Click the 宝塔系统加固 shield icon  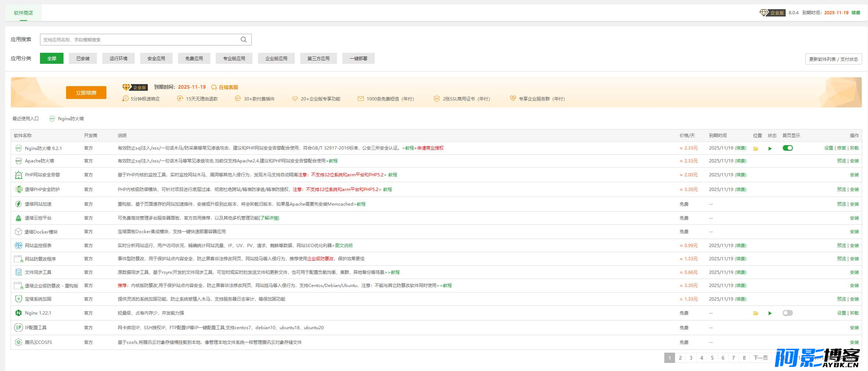tap(18, 299)
